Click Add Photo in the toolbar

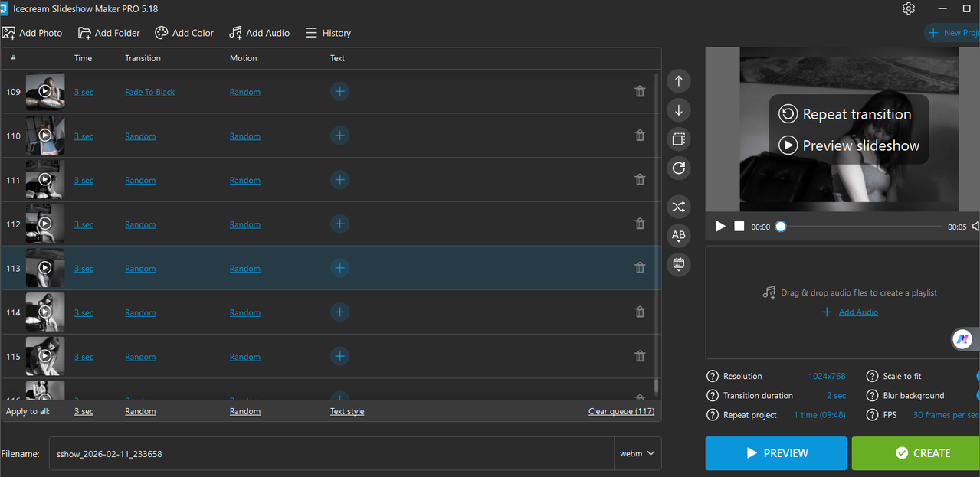click(x=32, y=33)
